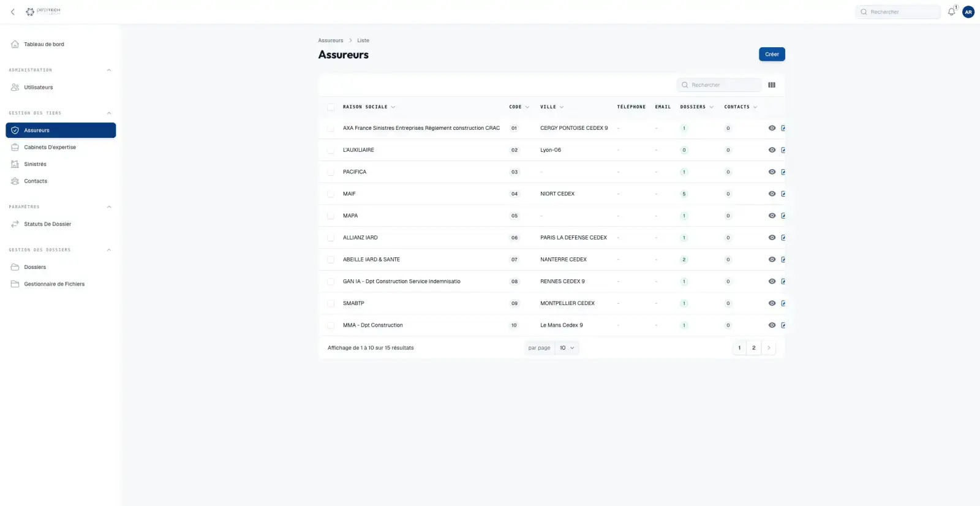This screenshot has width=980, height=506.
Task: View the PACIFICA insurer
Action: coord(772,172)
